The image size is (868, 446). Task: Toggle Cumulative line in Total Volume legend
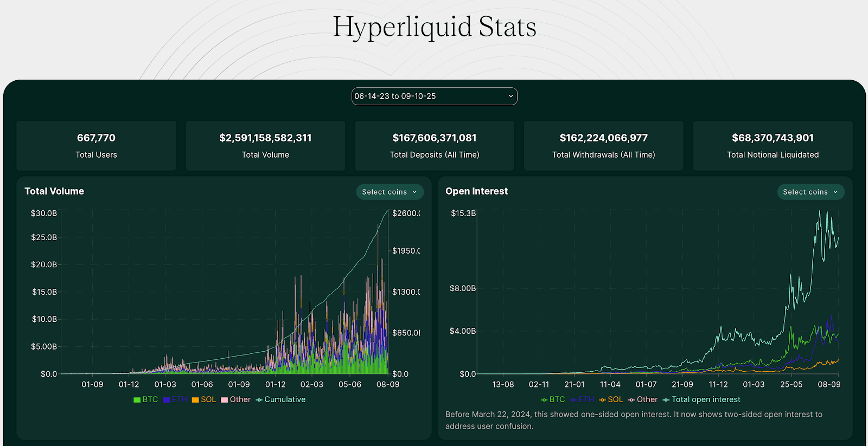tap(281, 399)
